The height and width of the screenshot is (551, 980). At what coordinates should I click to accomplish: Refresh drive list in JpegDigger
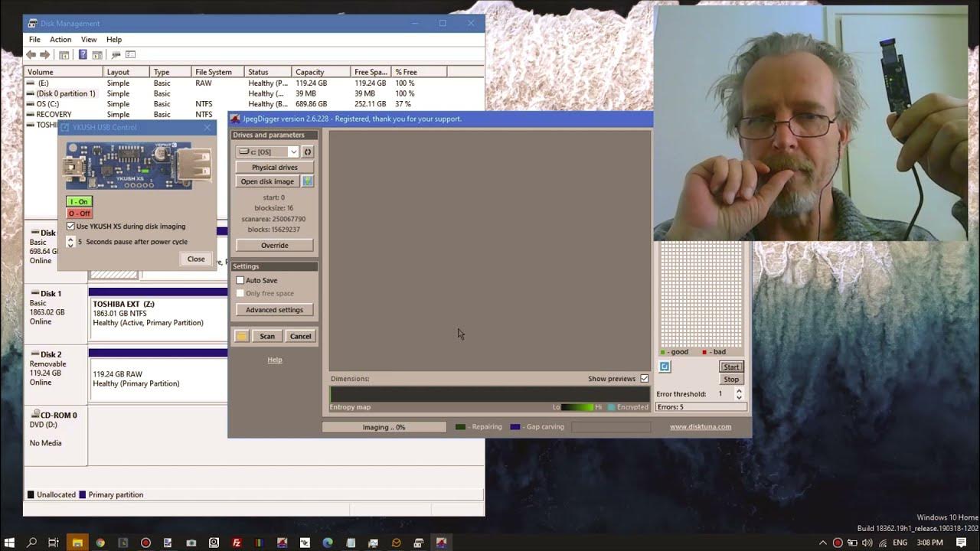pyautogui.click(x=308, y=152)
